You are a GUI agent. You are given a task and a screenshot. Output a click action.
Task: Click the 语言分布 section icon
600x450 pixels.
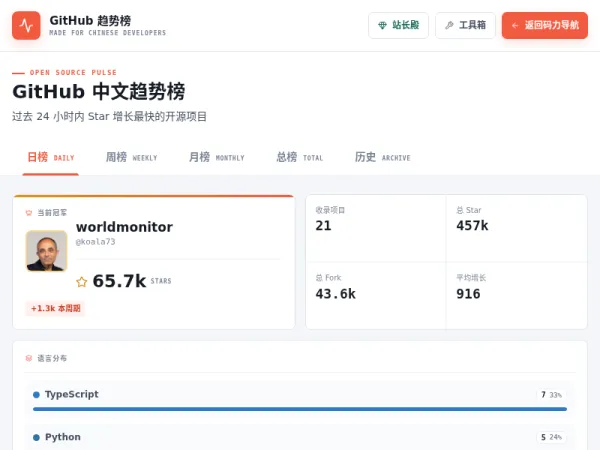coord(29,359)
